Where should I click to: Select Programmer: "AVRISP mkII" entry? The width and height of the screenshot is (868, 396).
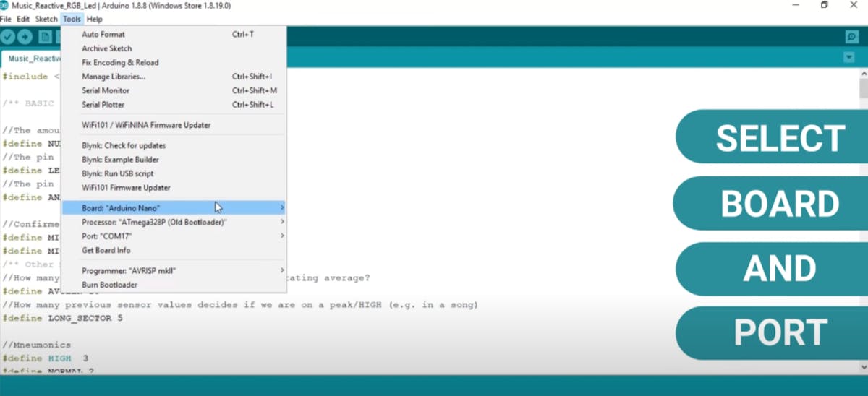click(x=174, y=270)
